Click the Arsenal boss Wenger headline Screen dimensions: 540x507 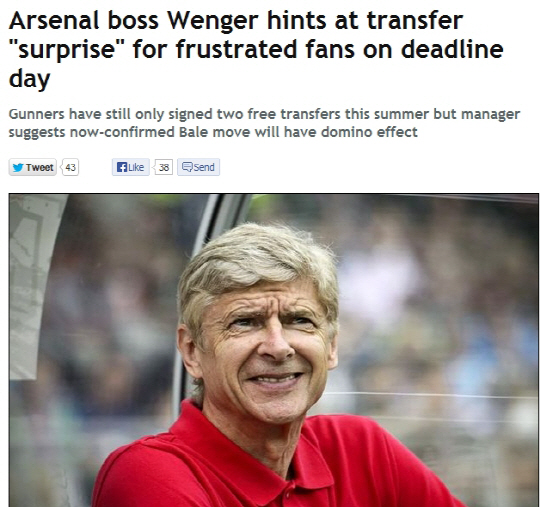256,50
